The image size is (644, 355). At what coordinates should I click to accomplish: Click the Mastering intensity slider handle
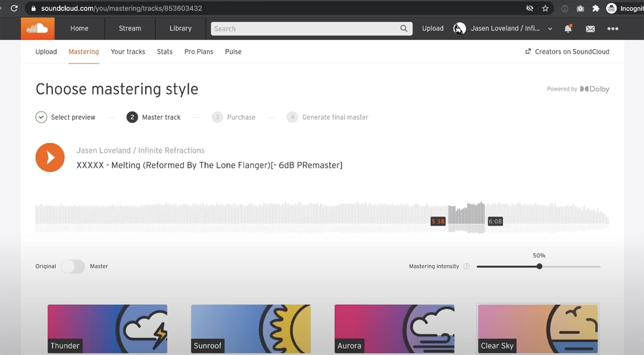(x=539, y=266)
